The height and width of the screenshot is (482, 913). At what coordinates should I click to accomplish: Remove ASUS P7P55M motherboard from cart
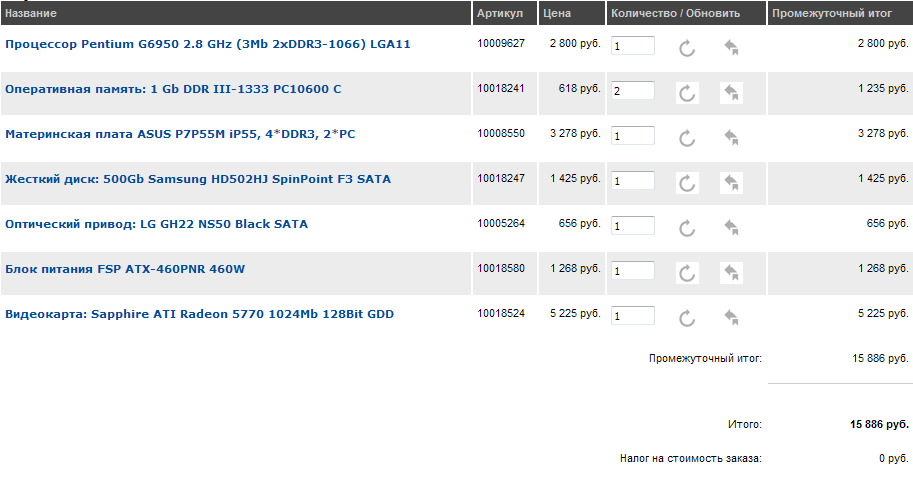pyautogui.click(x=731, y=138)
